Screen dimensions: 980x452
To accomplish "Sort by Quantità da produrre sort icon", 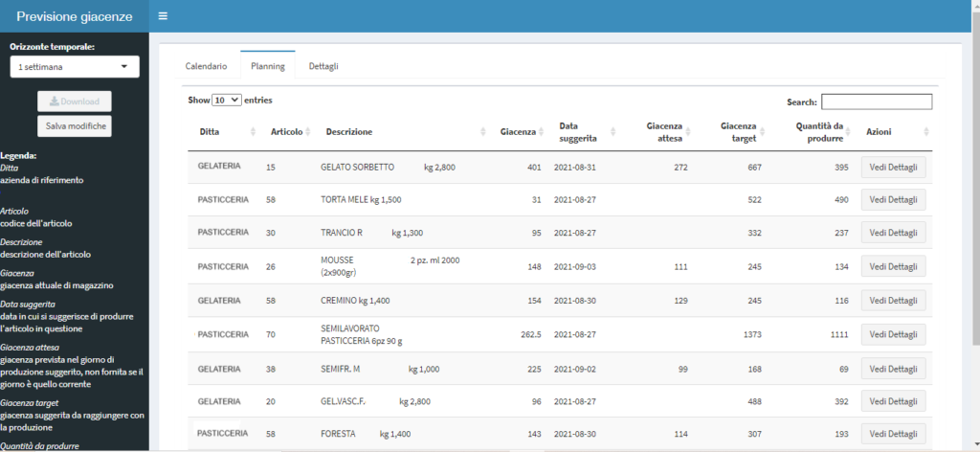I will (849, 132).
